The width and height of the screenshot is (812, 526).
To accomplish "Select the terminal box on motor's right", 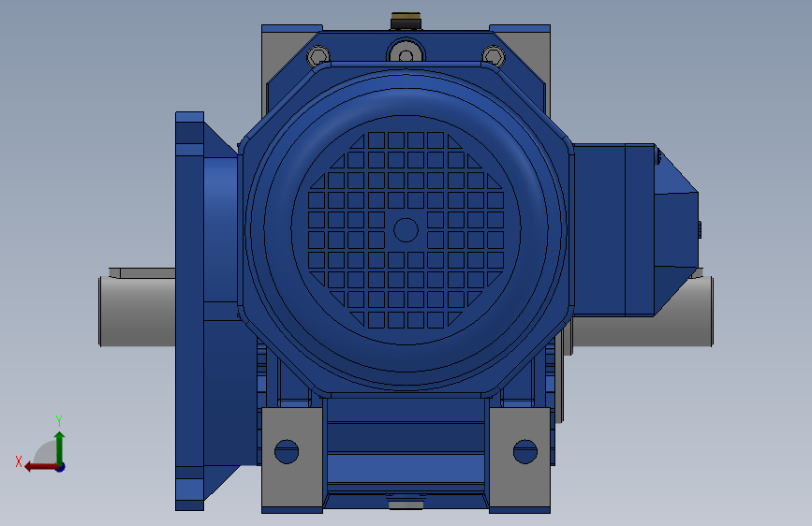I will point(636,230).
